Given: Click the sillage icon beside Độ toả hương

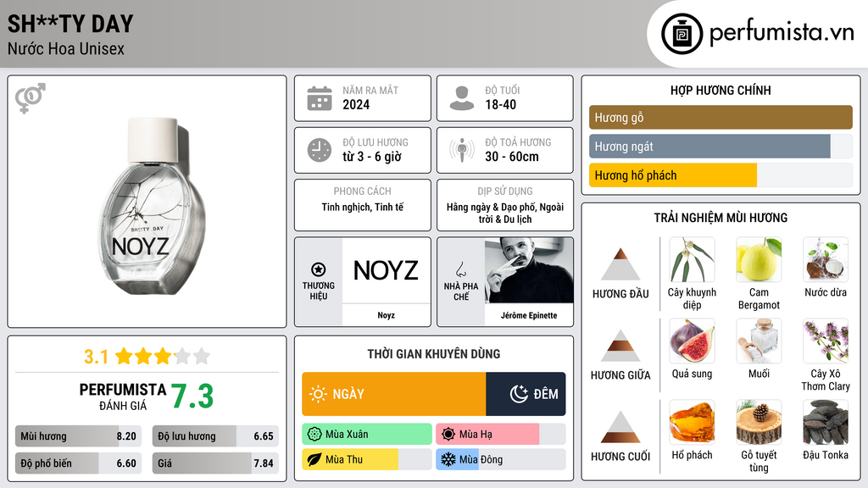Looking at the screenshot, I should [x=462, y=150].
